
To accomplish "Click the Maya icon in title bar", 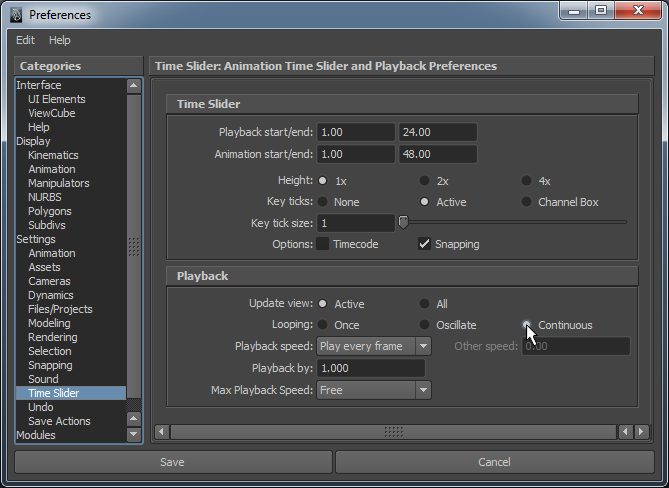I will pyautogui.click(x=15, y=14).
